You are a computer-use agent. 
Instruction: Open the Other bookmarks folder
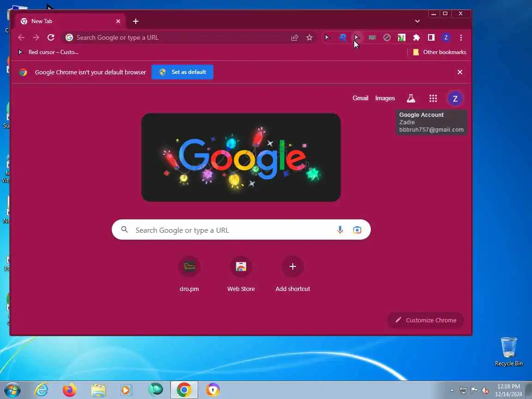coord(440,52)
